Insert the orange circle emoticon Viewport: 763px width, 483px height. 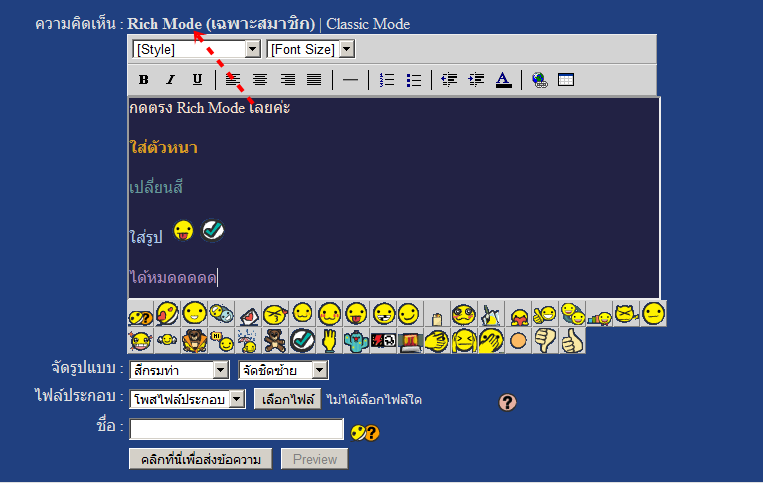tap(519, 340)
